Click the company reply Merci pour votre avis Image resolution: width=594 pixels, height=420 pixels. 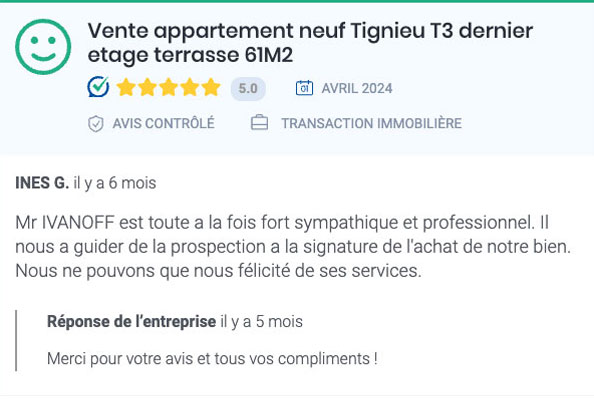coord(212,359)
